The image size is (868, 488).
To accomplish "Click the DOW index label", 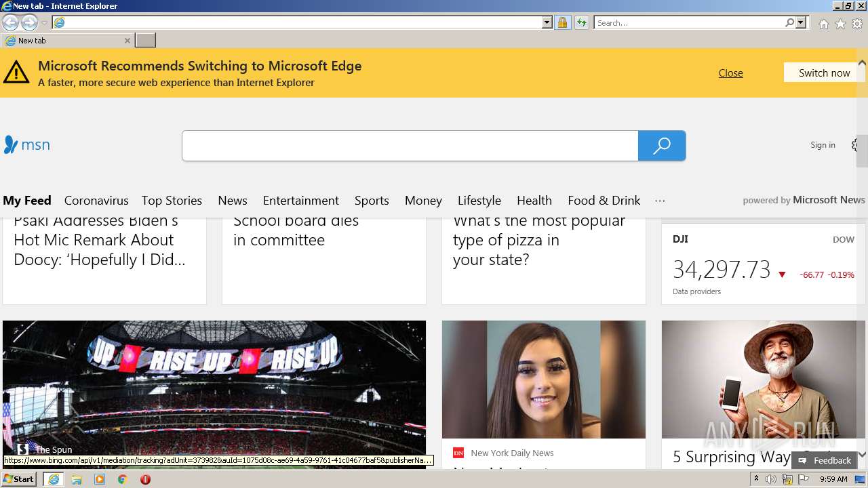I will click(844, 239).
